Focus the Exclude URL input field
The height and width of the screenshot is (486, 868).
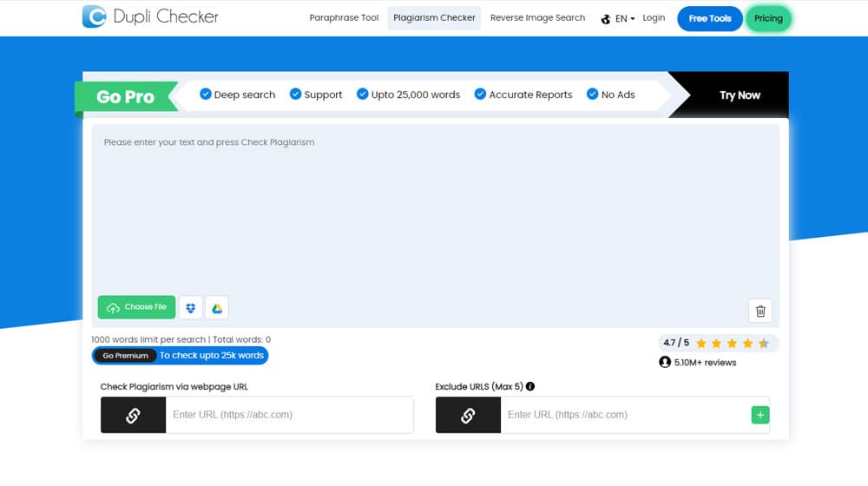626,415
